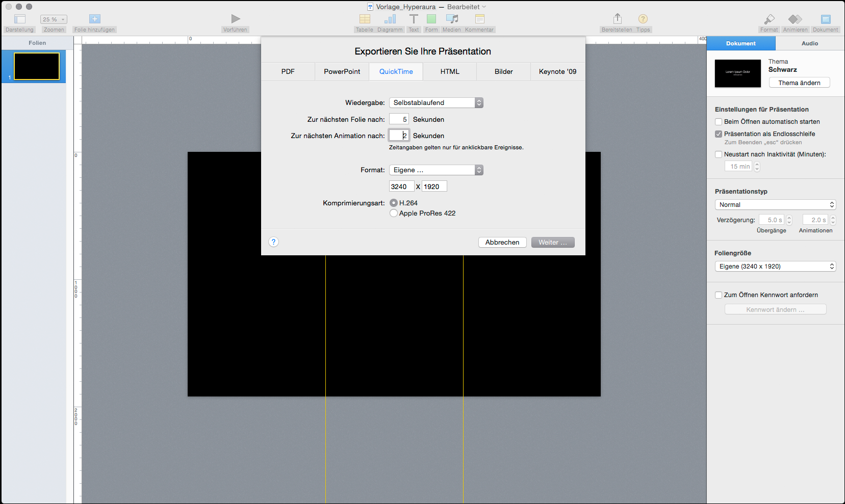This screenshot has width=845, height=504.
Task: Open the Bereitstellen share icon
Action: (617, 19)
